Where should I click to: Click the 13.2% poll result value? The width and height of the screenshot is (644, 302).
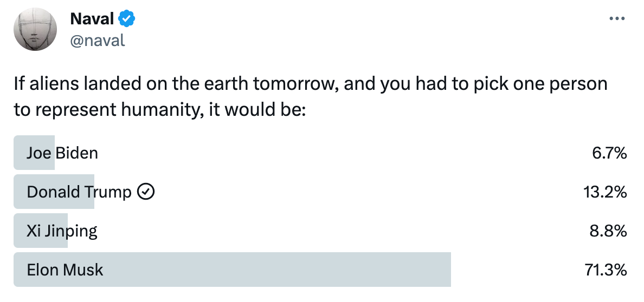pyautogui.click(x=605, y=192)
